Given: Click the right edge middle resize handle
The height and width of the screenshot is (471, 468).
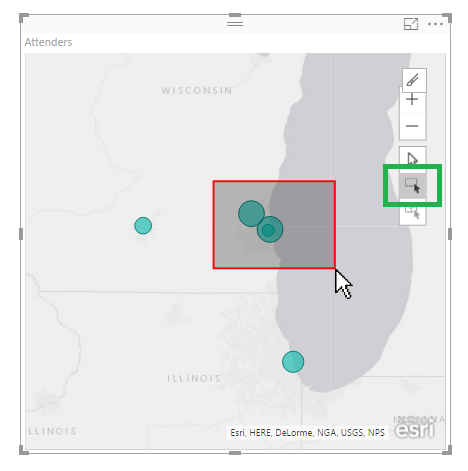Looking at the screenshot, I should pyautogui.click(x=450, y=234).
